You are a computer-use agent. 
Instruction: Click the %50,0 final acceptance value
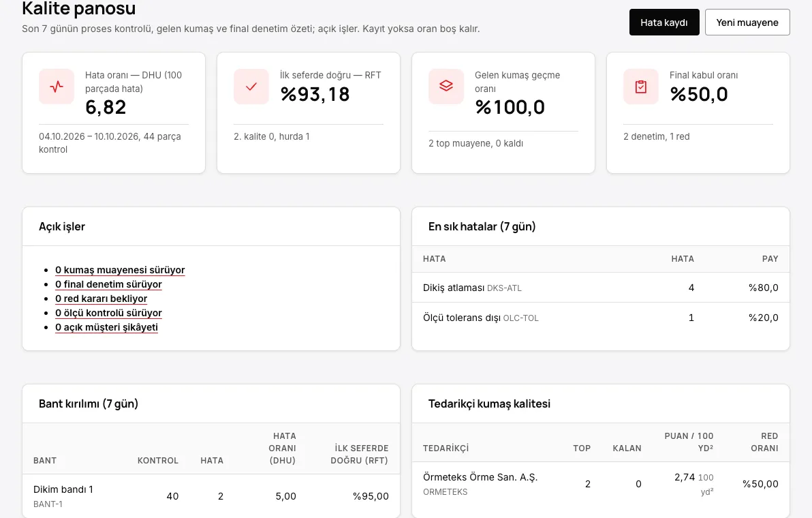coord(699,94)
